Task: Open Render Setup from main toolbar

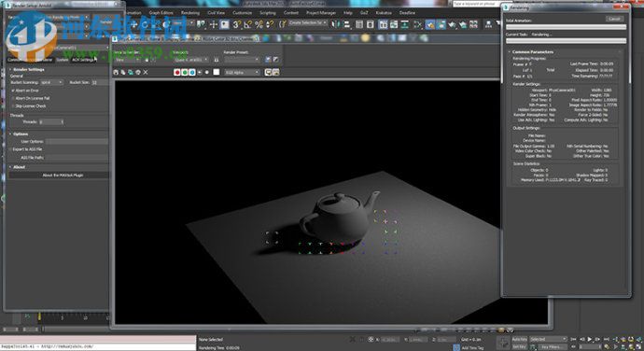Action: click(430, 24)
